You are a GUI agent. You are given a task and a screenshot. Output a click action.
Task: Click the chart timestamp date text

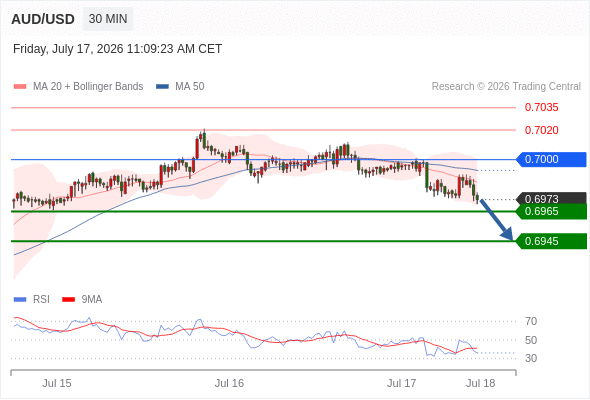pos(117,49)
